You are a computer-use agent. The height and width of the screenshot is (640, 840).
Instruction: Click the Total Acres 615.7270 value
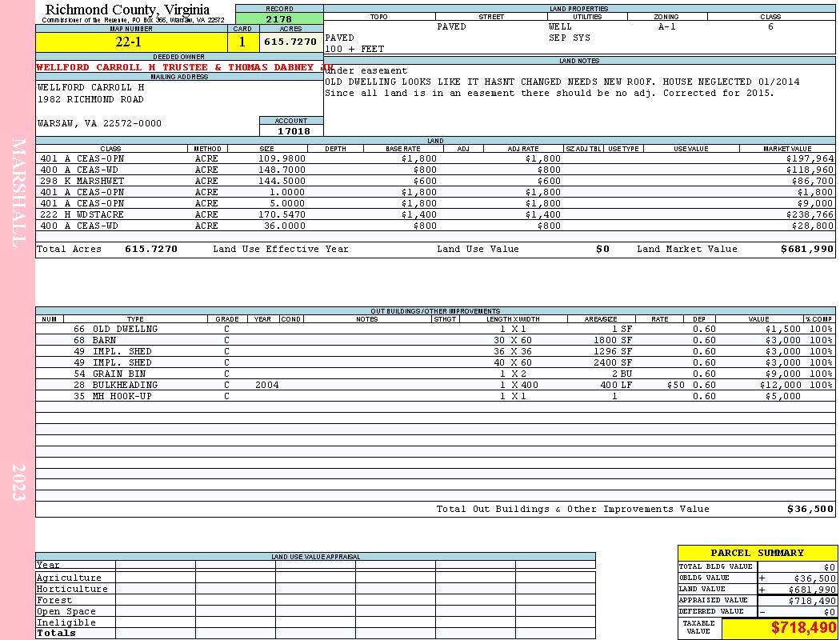coord(151,249)
